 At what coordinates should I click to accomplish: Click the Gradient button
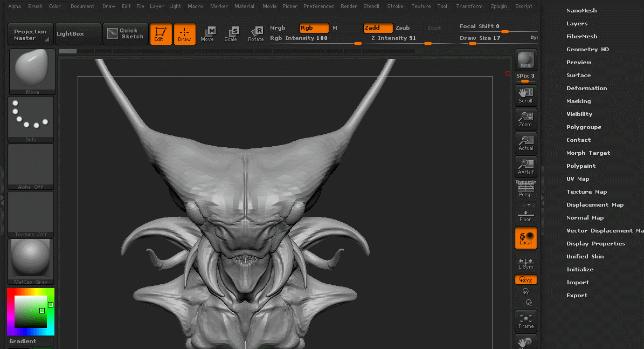point(23,341)
